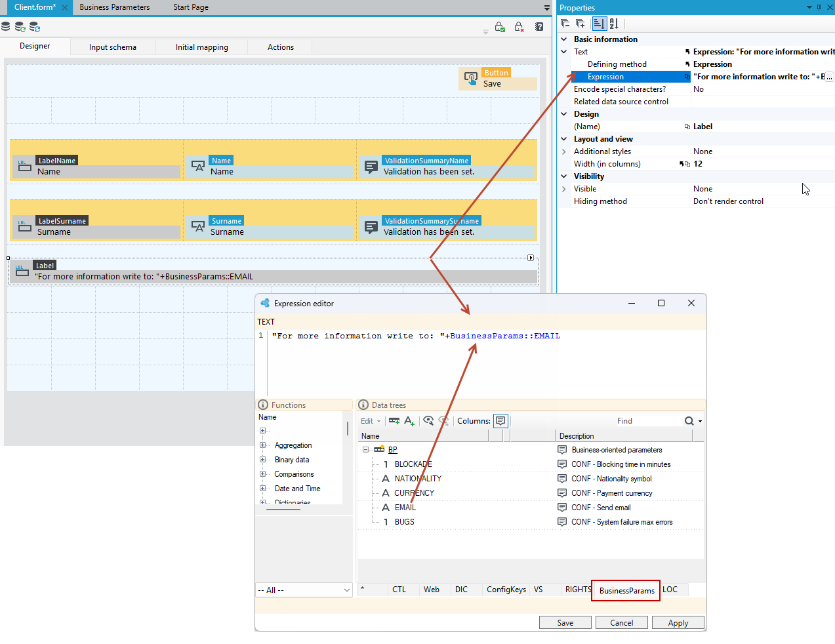The image size is (835, 644).
Task: Close the Client.form tab
Action: tap(65, 8)
